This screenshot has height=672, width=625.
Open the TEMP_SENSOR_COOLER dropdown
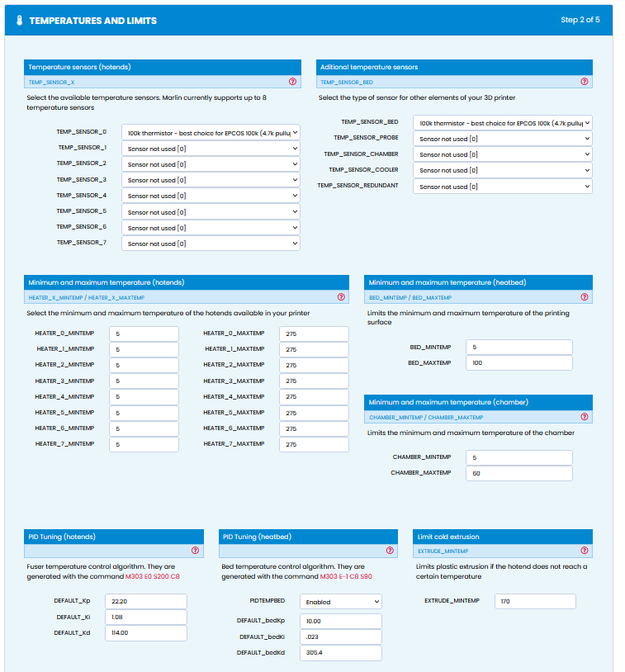pos(503,170)
